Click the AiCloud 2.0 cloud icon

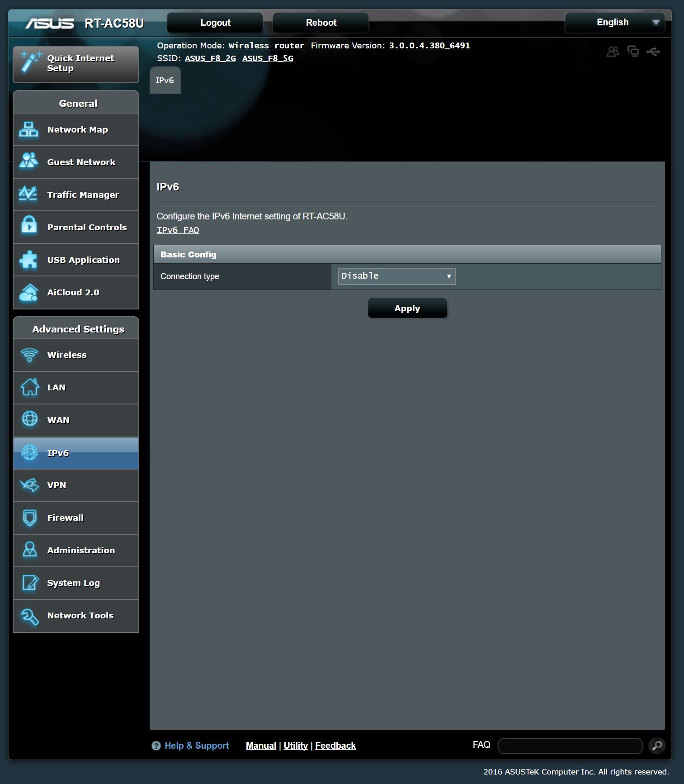coord(28,292)
